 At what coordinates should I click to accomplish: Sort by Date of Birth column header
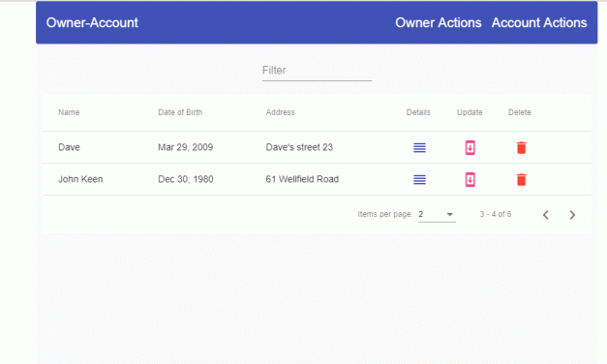click(x=180, y=112)
